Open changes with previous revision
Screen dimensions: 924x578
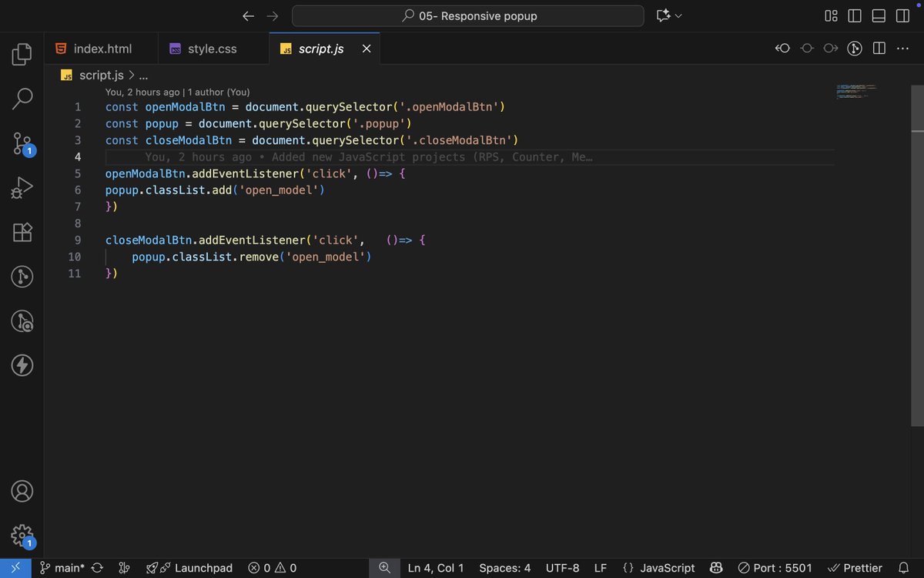click(782, 49)
